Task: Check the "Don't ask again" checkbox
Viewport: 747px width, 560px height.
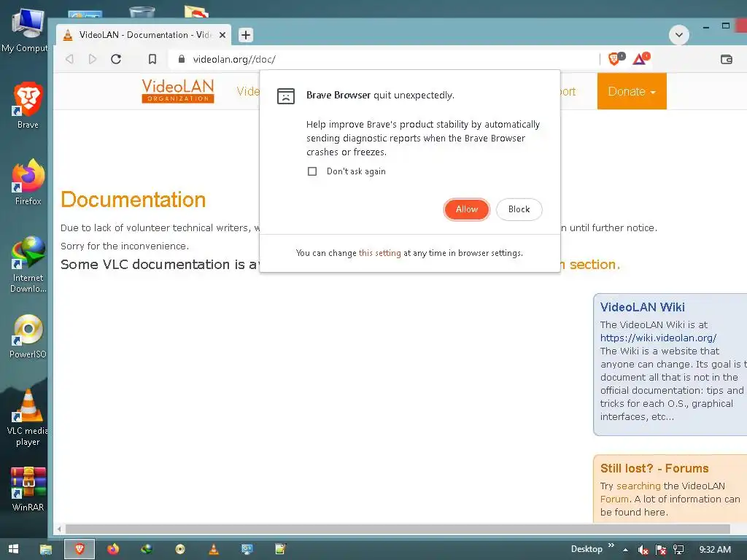Action: tap(312, 171)
